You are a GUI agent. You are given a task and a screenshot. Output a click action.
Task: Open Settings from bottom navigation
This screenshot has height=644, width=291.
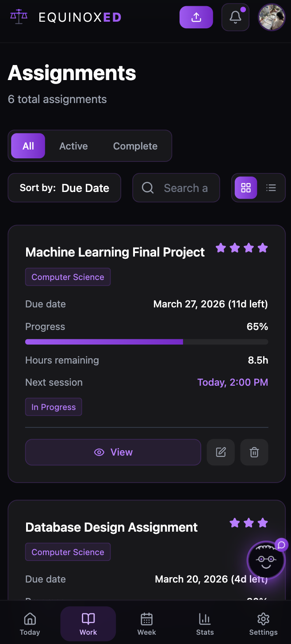pos(263,624)
